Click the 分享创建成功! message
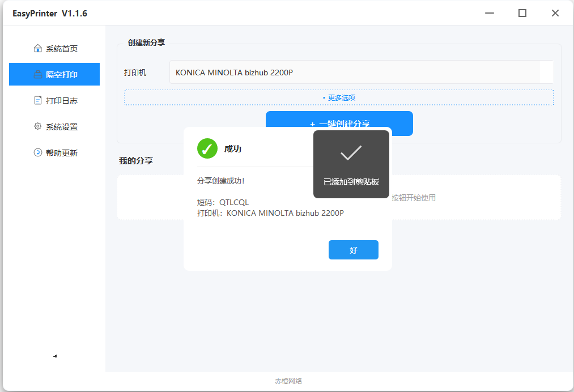This screenshot has height=392, width=574. (221, 181)
